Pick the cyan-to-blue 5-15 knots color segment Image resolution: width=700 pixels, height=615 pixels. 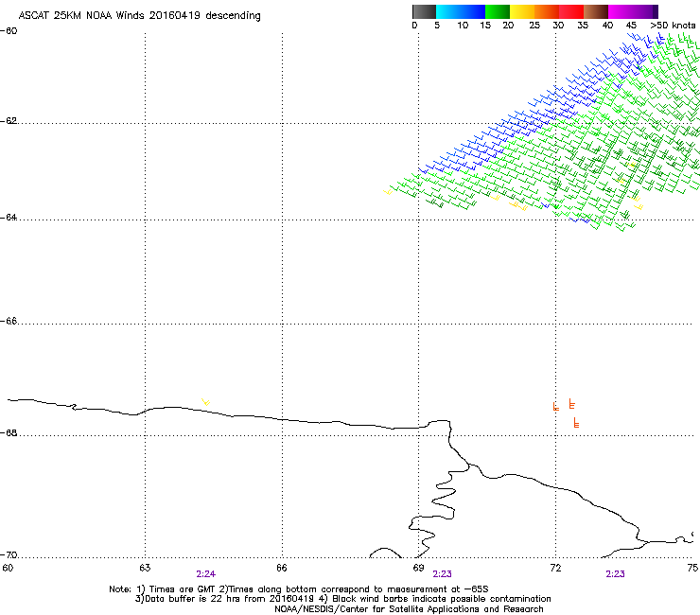click(x=461, y=11)
